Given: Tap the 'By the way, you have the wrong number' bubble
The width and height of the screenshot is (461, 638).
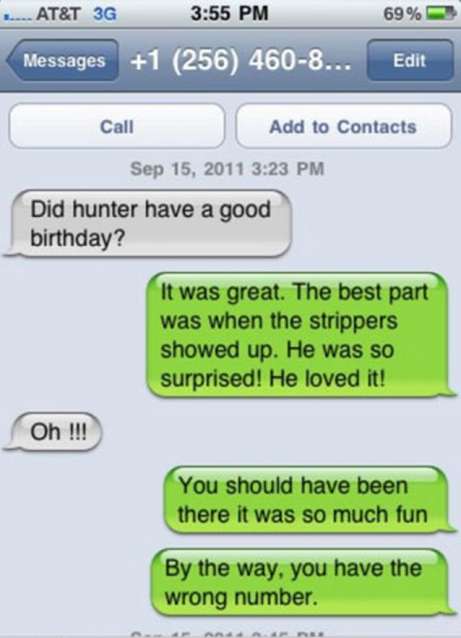Looking at the screenshot, I should click(303, 582).
